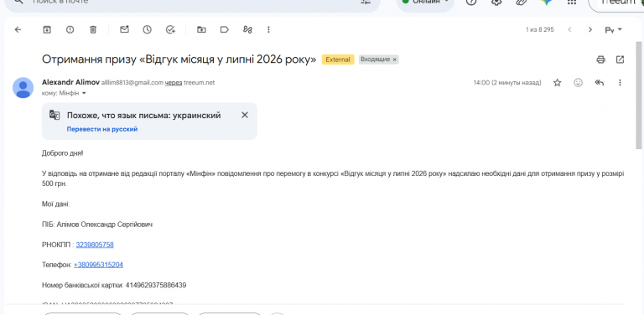Click the subject 'Отримання призу «Відгук місяця у липні 2026 року»'
Image resolution: width=644 pixels, height=315 pixels.
tap(179, 59)
